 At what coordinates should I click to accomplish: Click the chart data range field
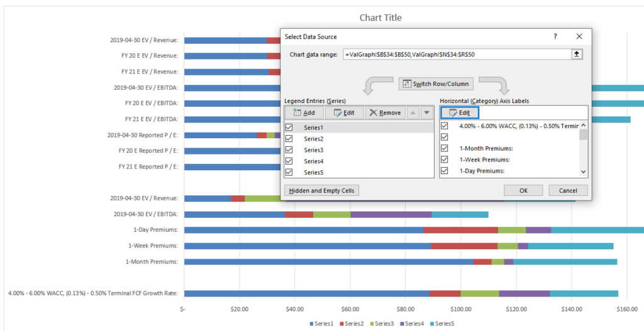[457, 54]
